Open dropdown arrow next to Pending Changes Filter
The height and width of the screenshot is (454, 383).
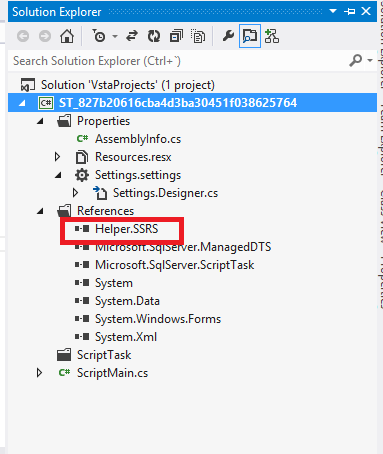click(115, 36)
